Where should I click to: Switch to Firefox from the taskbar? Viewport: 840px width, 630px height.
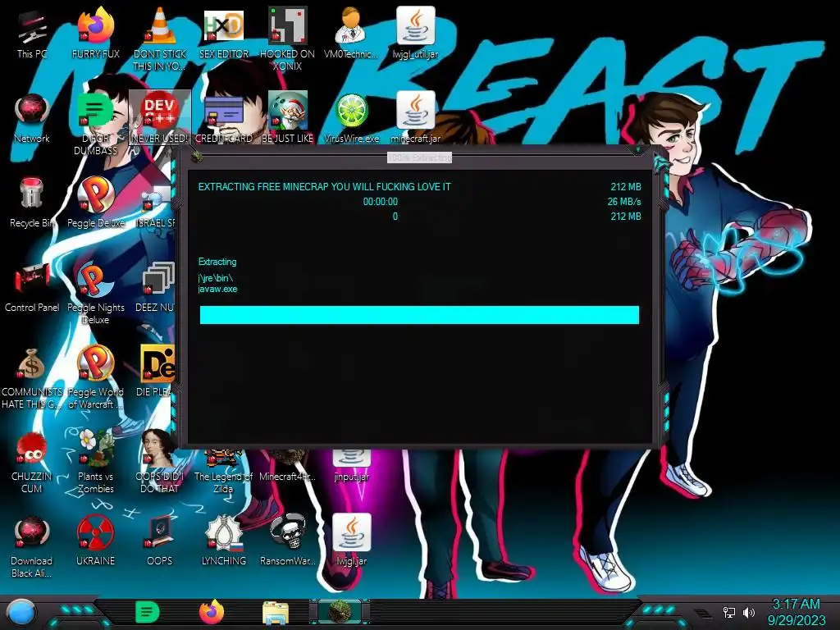pyautogui.click(x=212, y=612)
